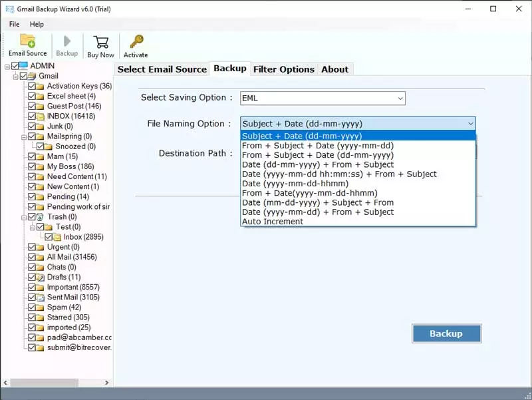Click the Buy Now cart icon
The height and width of the screenshot is (400, 532).
pos(101,42)
